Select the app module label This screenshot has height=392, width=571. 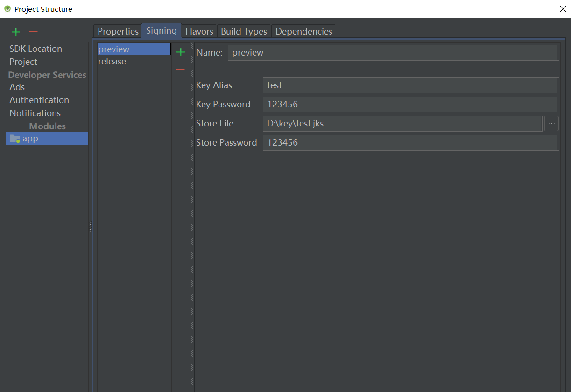point(30,139)
